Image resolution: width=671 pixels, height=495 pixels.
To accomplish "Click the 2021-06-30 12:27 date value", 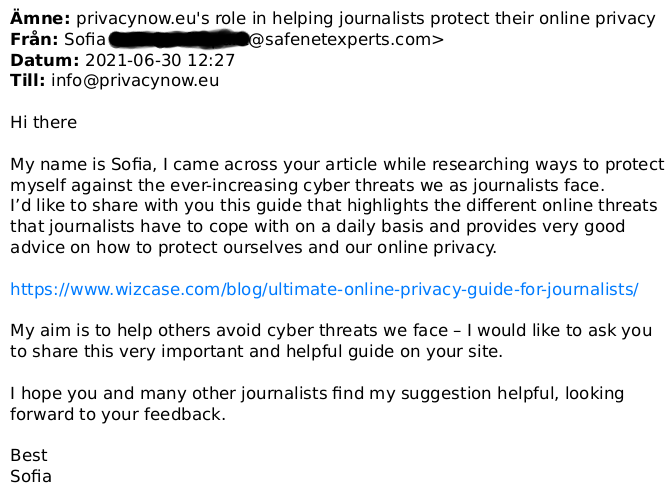I will pos(160,60).
